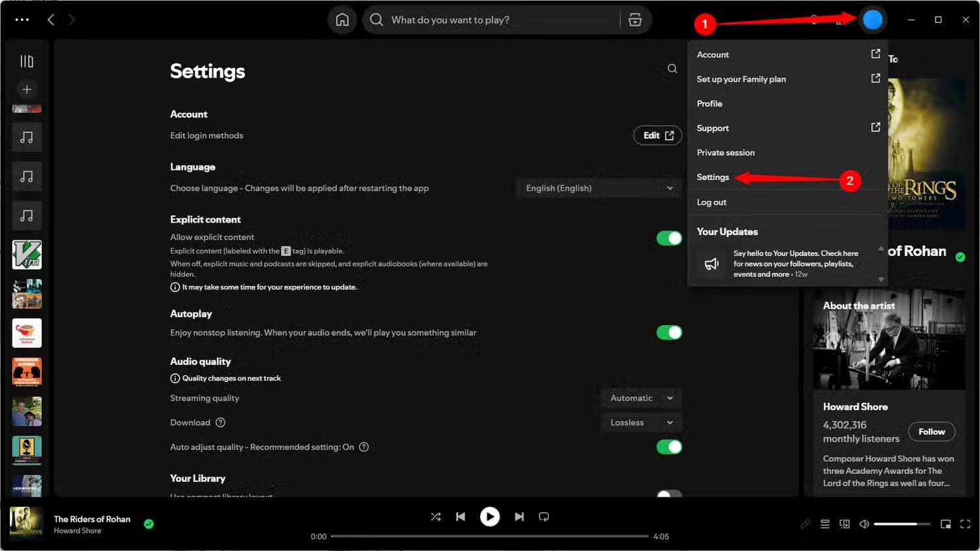Play the current track

point(489,517)
